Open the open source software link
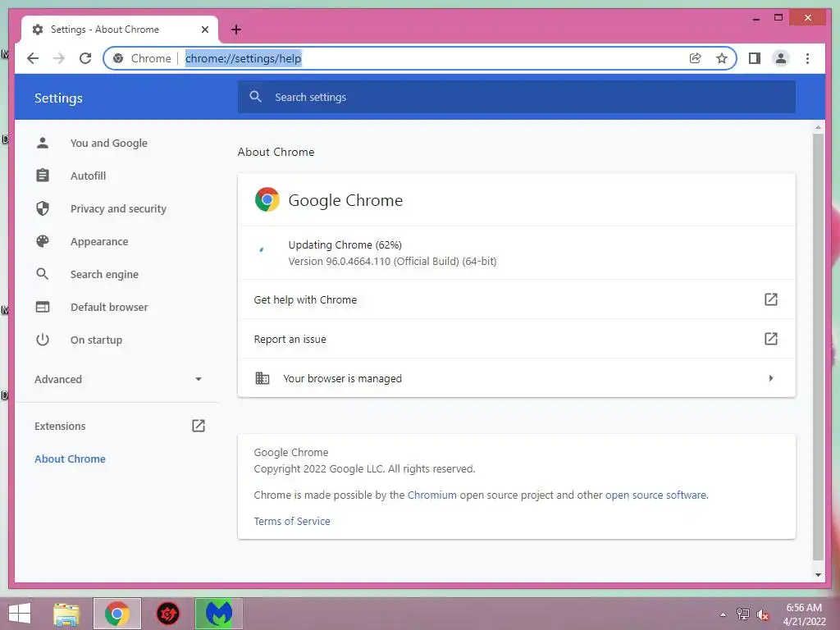840x630 pixels. coord(655,495)
